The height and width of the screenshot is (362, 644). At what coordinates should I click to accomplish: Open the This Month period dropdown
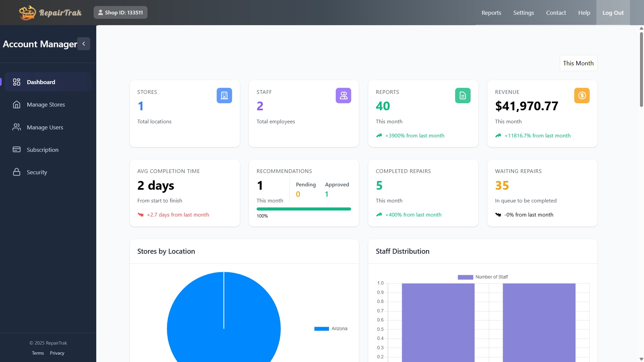coord(578,63)
